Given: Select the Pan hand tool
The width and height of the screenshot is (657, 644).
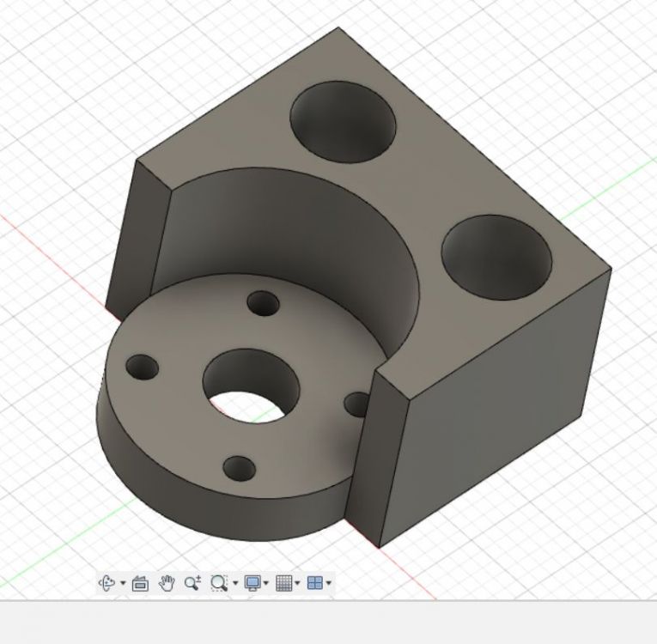Looking at the screenshot, I should pos(167,583).
